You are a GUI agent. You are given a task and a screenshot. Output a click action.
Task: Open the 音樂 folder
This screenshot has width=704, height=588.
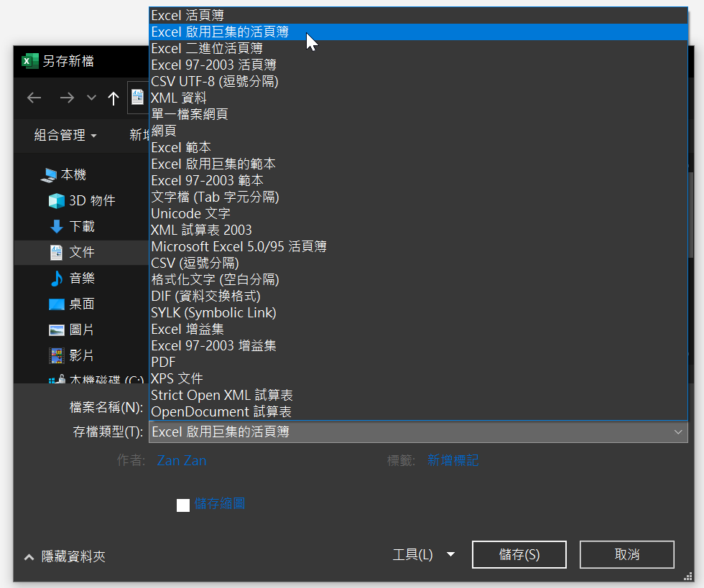pos(82,278)
